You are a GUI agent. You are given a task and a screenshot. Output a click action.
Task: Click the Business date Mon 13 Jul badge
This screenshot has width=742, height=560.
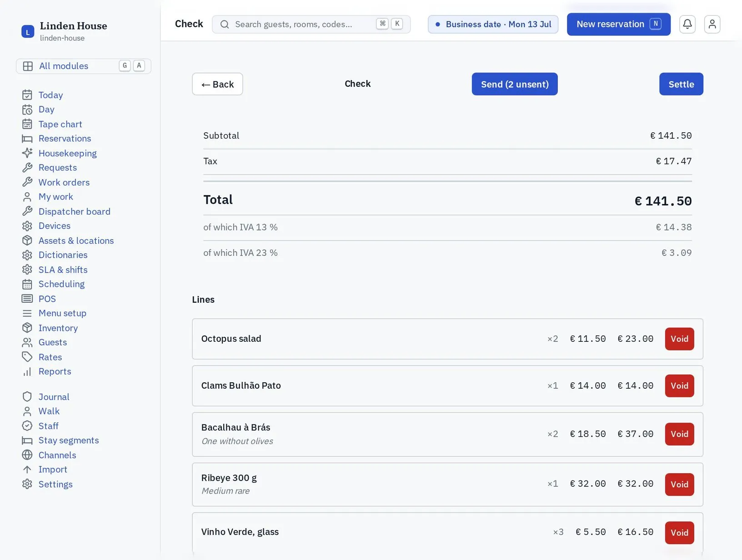tap(493, 24)
